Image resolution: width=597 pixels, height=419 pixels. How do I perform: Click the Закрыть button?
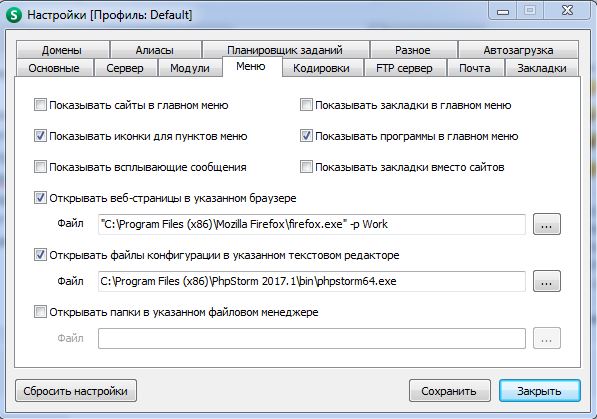(x=540, y=391)
